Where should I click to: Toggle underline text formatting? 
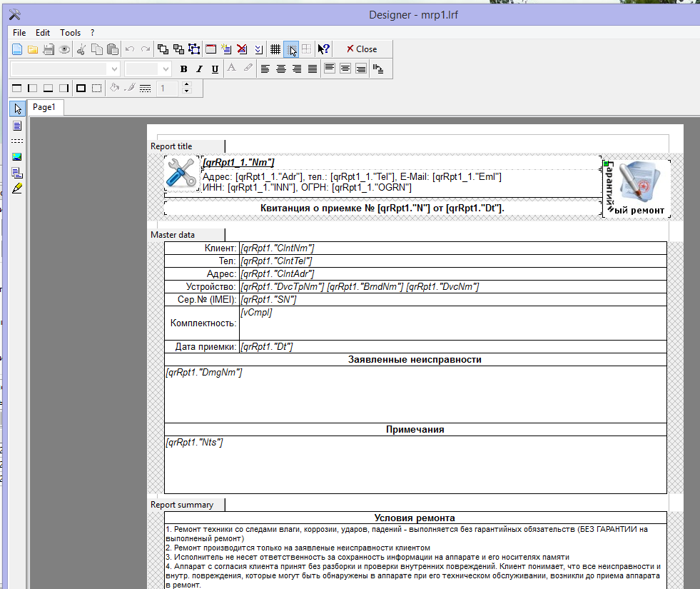click(x=215, y=69)
